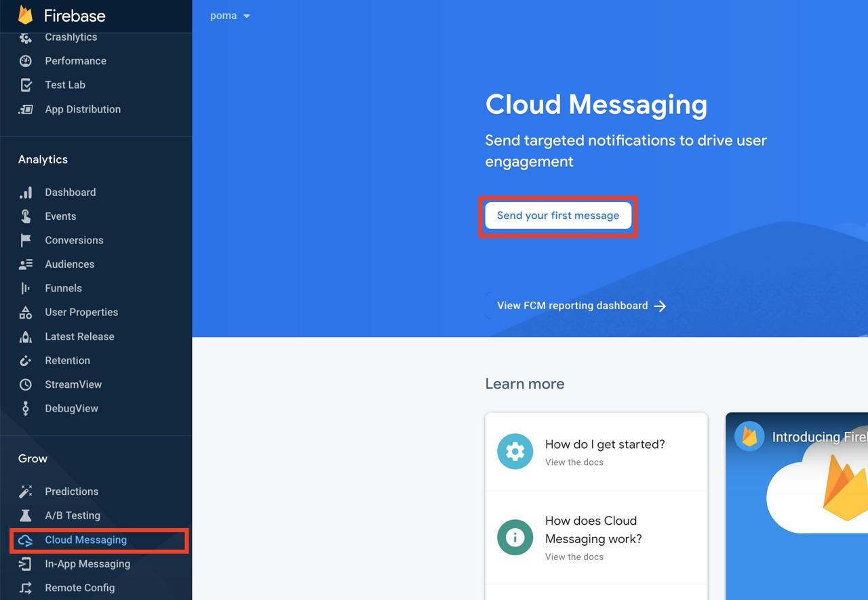
Task: Select Events in the sidebar
Action: click(x=60, y=216)
